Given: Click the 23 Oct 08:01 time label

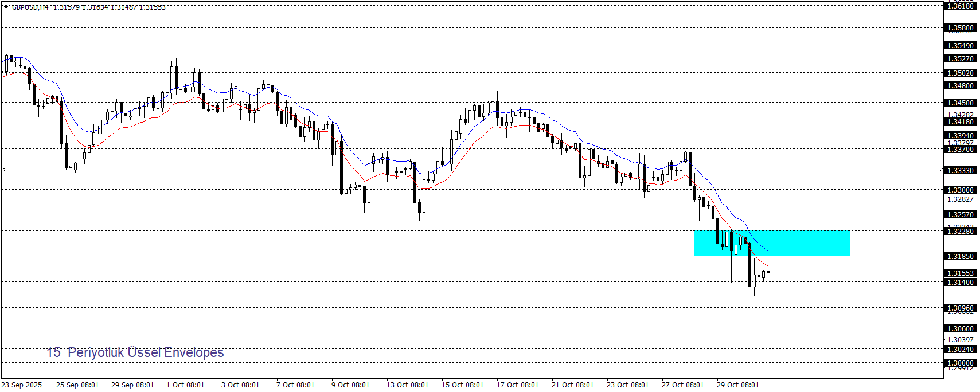Looking at the screenshot, I should click(x=627, y=385).
